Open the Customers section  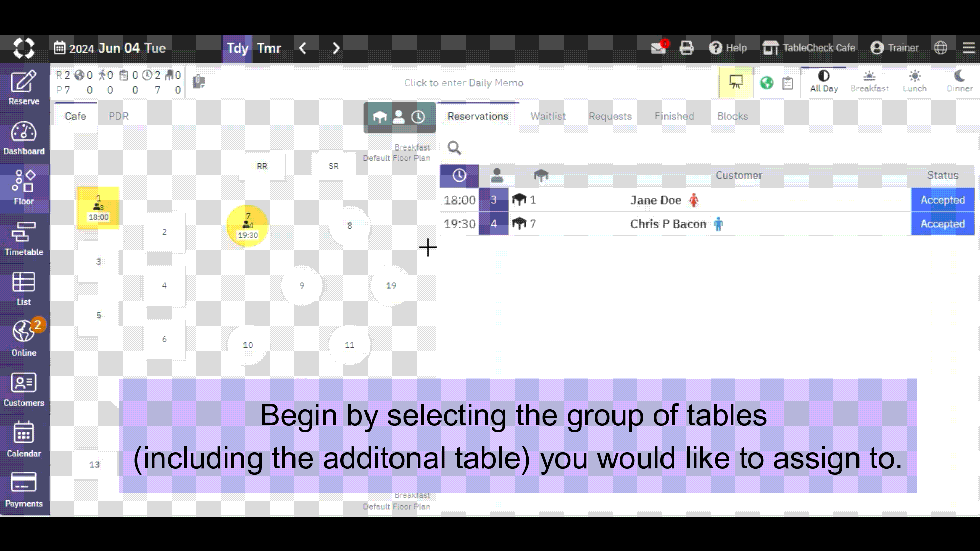click(x=24, y=389)
